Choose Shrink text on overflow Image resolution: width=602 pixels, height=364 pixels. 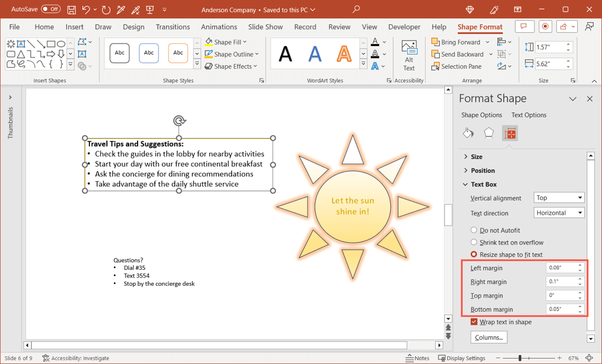coord(474,242)
